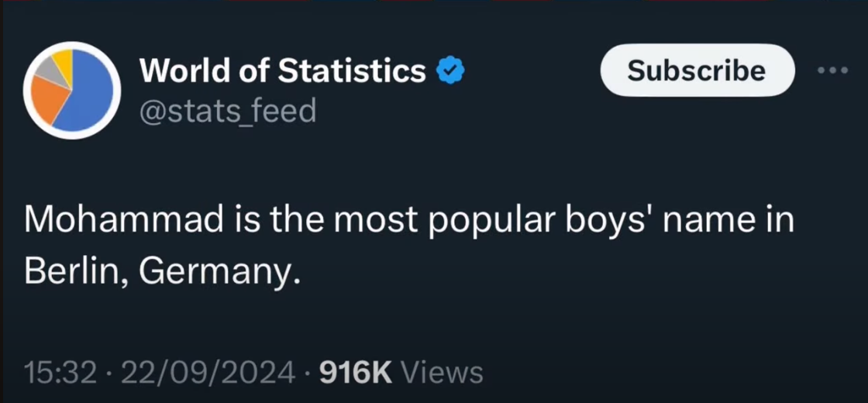Open the 916K view count
The height and width of the screenshot is (403, 868).
coord(356,373)
